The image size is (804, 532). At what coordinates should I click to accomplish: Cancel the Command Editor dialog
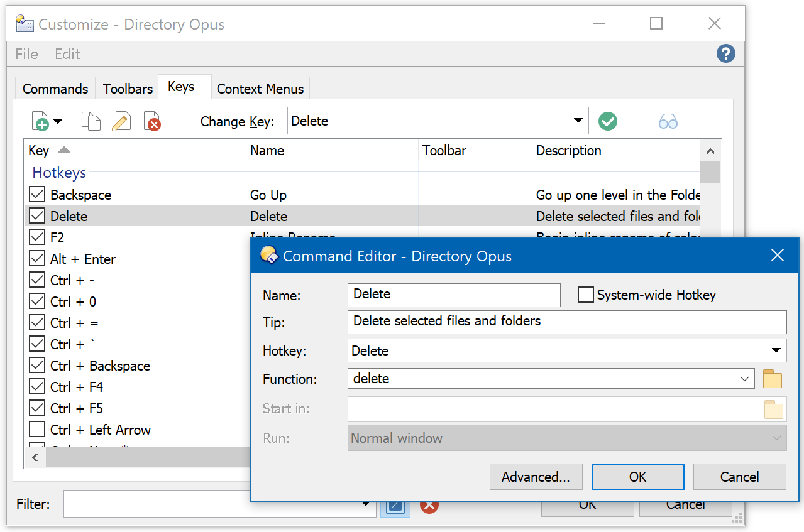(x=740, y=477)
